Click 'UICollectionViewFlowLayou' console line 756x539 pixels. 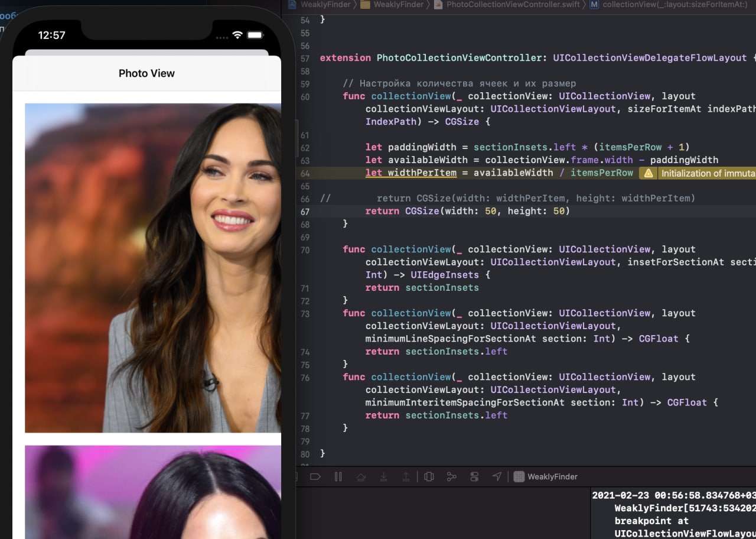[x=685, y=534]
